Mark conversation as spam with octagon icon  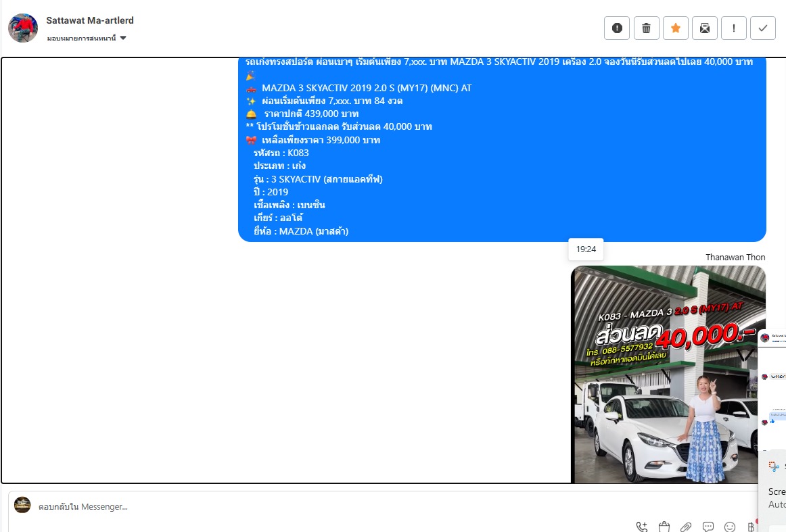click(617, 28)
